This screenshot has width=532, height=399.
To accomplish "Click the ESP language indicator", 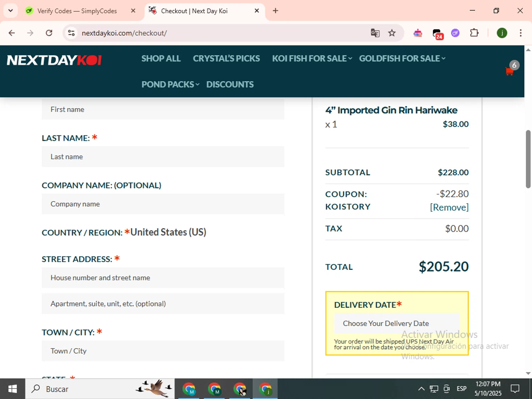I will 461,389.
